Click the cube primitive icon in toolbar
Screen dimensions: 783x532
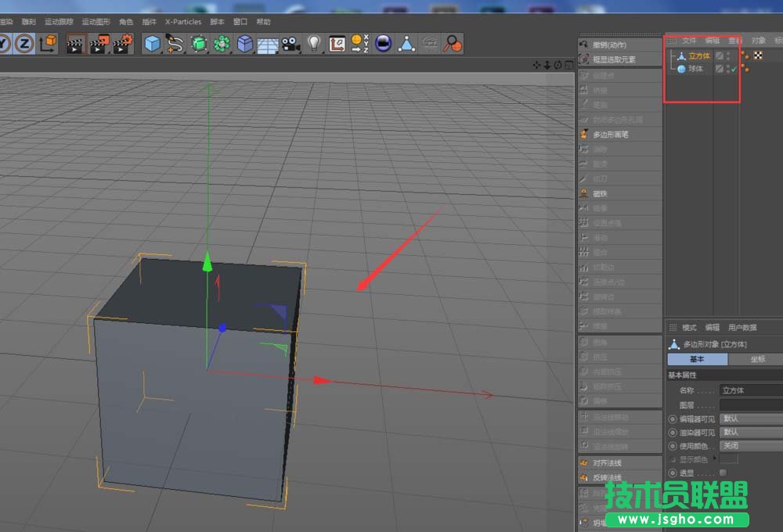coord(151,45)
